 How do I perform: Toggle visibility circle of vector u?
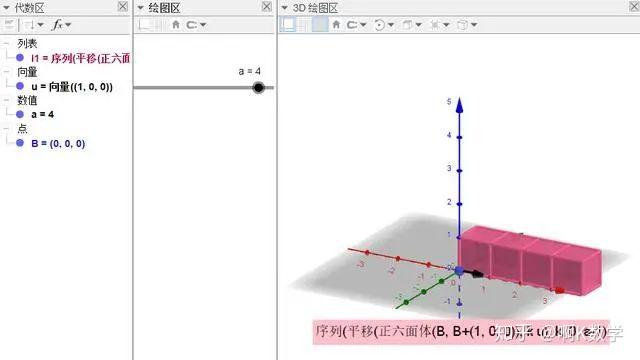20,86
